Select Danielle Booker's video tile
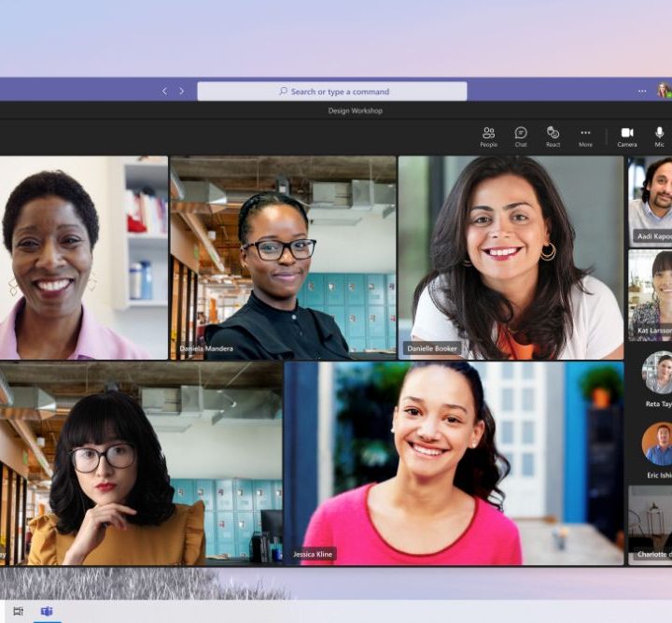Viewport: 672px width, 623px height. [511, 257]
